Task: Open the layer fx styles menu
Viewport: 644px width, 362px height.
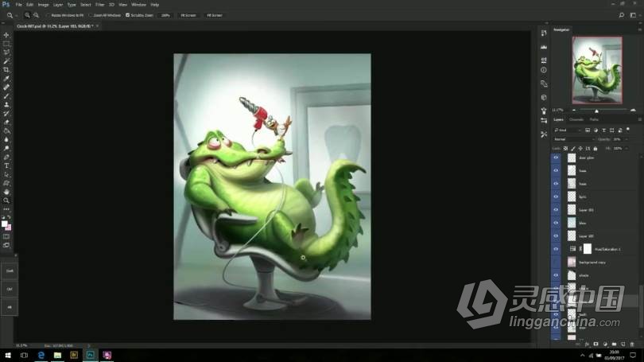Action: coord(587,344)
